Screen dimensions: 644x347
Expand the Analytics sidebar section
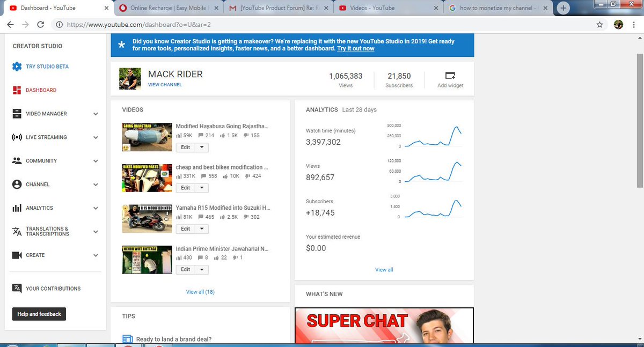click(x=96, y=208)
